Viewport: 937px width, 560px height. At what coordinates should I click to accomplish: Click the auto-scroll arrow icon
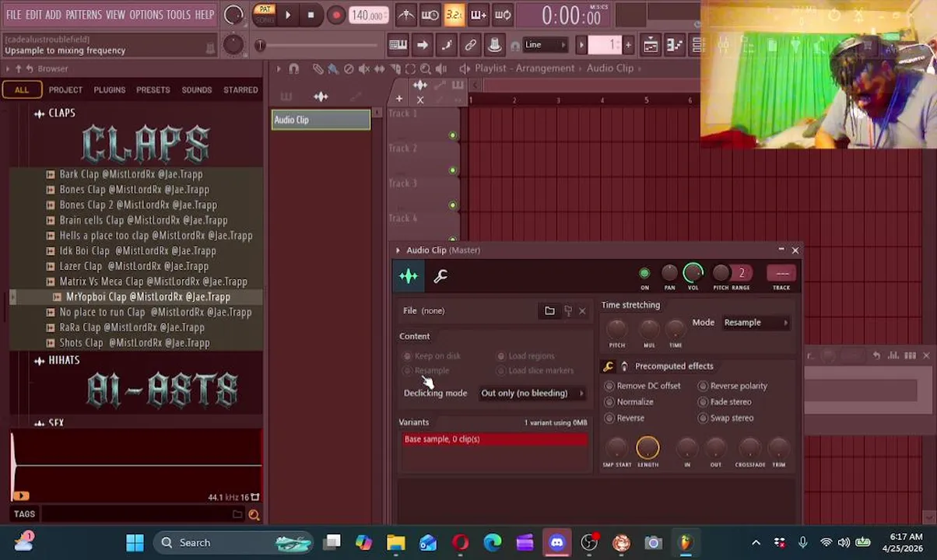click(x=422, y=44)
